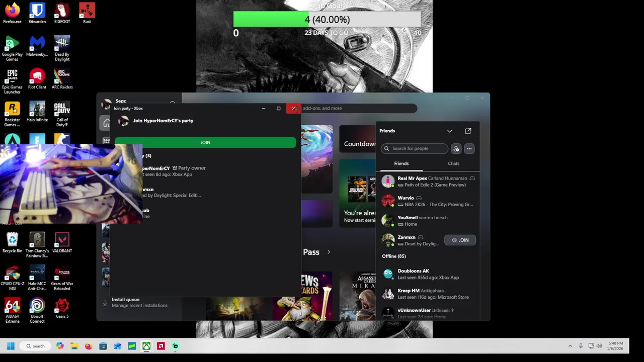The height and width of the screenshot is (362, 644).
Task: Select the Recycle Bin desktop icon
Action: [12, 243]
